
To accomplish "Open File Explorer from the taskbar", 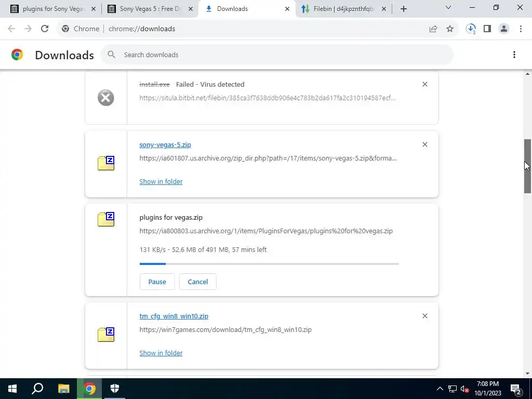I will (x=63, y=389).
